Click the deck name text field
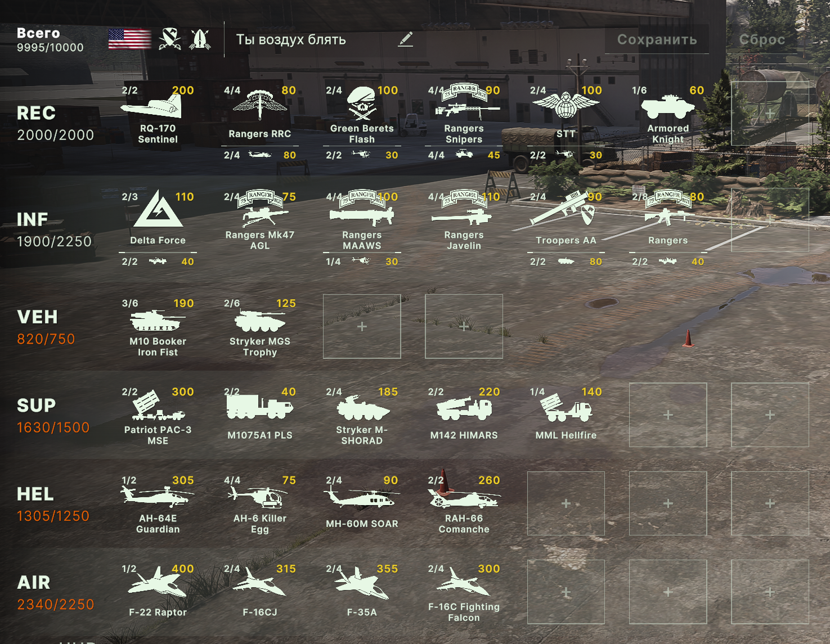The image size is (830, 644). pos(314,39)
